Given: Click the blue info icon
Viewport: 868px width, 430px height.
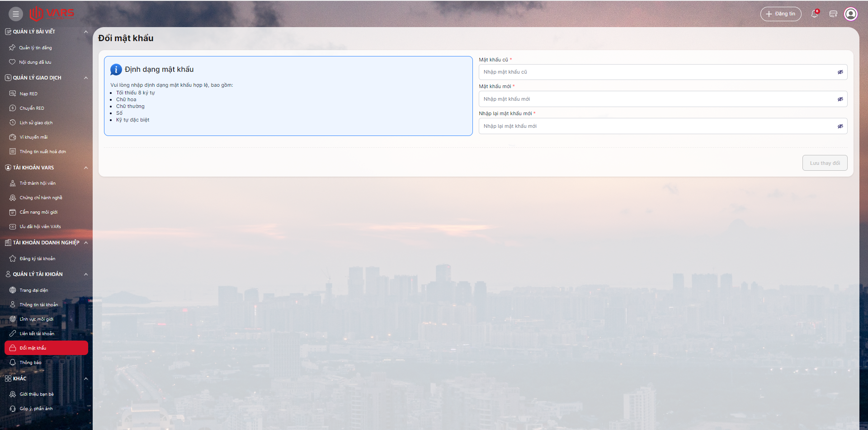Looking at the screenshot, I should [116, 70].
